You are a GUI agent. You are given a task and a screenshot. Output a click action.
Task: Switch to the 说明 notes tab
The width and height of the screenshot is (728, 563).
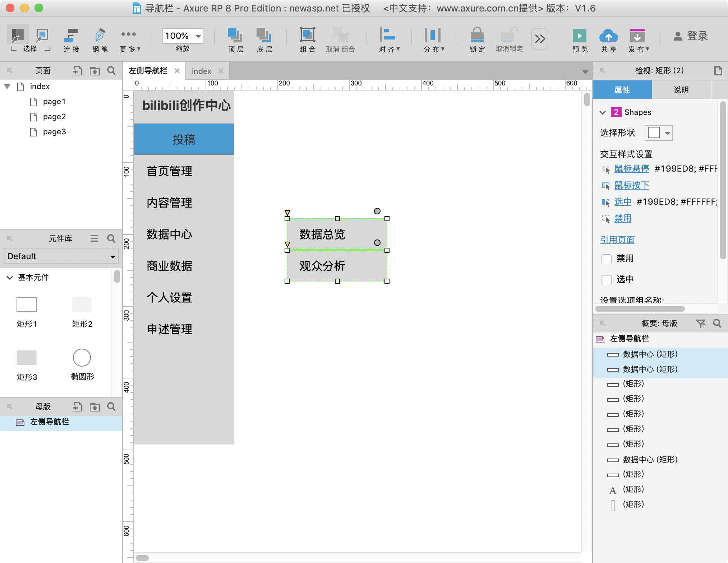[x=681, y=90]
